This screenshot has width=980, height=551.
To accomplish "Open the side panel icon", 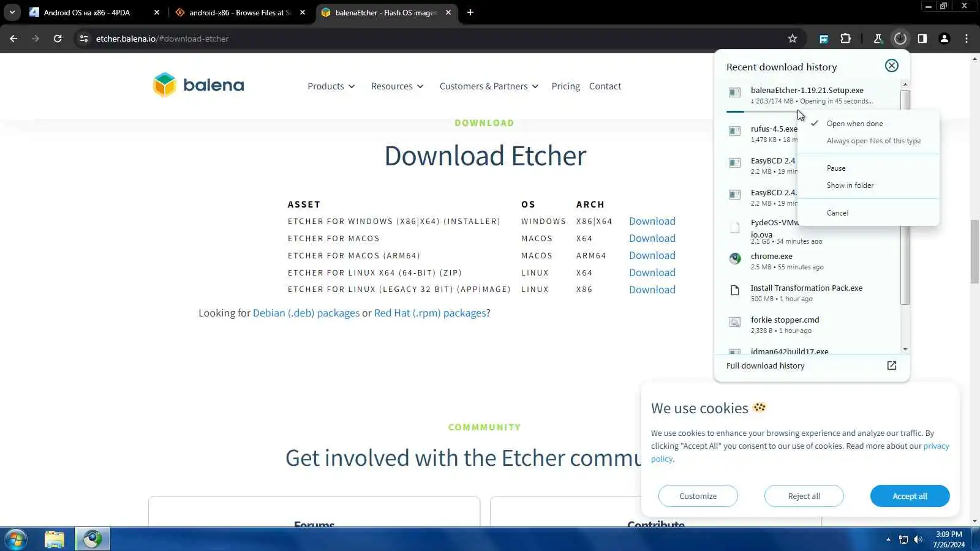I will pos(922,39).
